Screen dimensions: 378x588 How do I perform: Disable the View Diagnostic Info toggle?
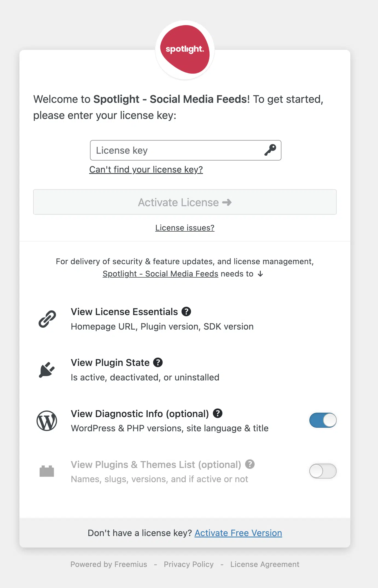(x=323, y=420)
